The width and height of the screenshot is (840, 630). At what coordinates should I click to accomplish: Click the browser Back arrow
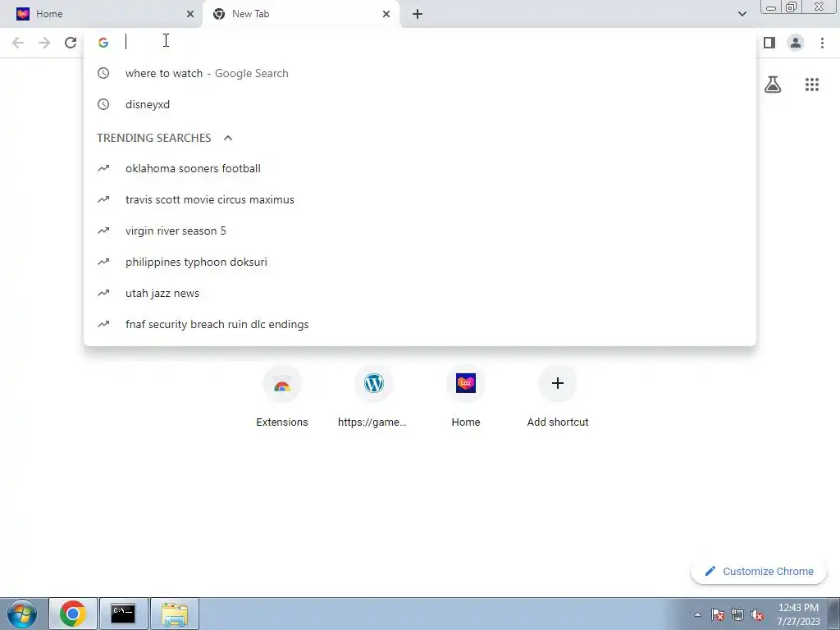pos(18,43)
